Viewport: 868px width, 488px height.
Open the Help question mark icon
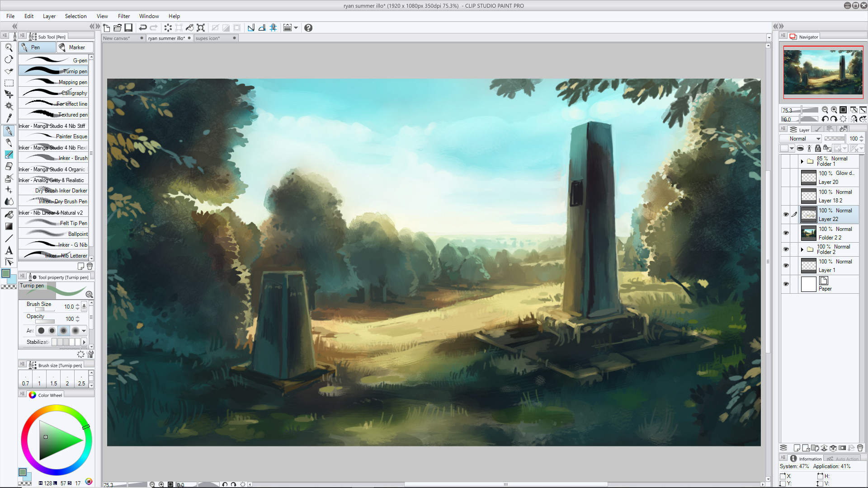[x=308, y=28]
